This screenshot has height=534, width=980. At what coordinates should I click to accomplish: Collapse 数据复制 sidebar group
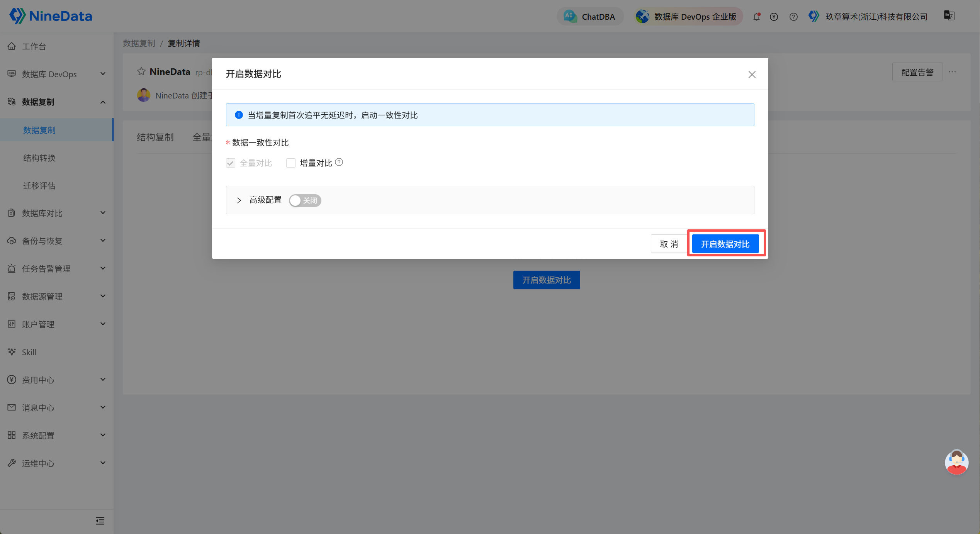click(57, 102)
